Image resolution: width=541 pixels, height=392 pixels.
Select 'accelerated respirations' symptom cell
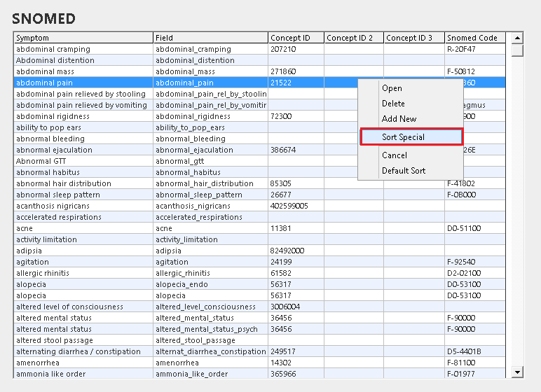[83, 217]
